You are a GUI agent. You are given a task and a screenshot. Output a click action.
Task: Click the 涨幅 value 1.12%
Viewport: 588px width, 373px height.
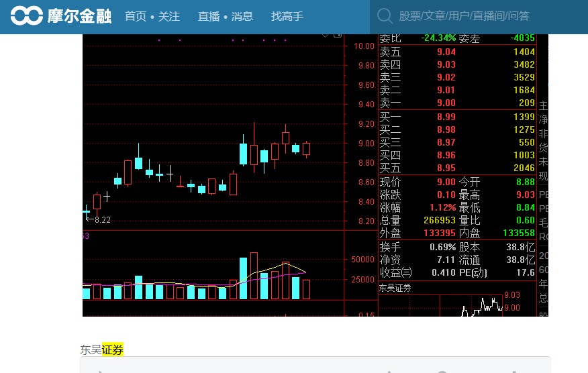pos(443,207)
